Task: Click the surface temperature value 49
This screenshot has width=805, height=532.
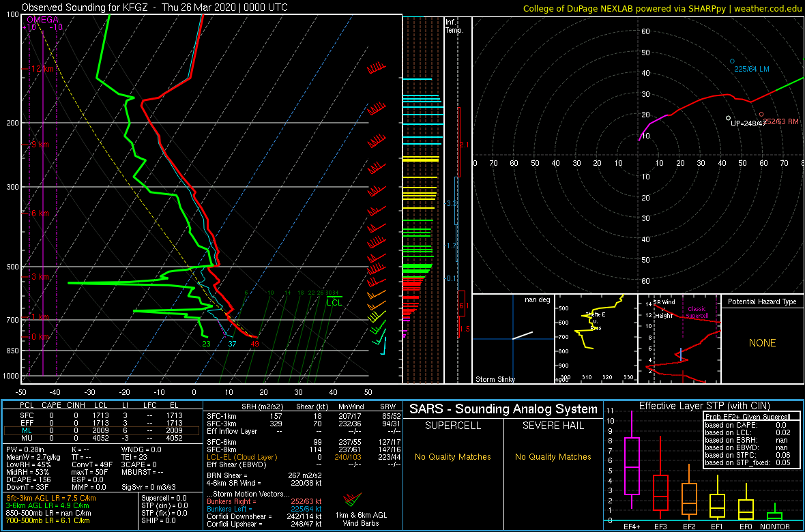Action: pyautogui.click(x=254, y=344)
